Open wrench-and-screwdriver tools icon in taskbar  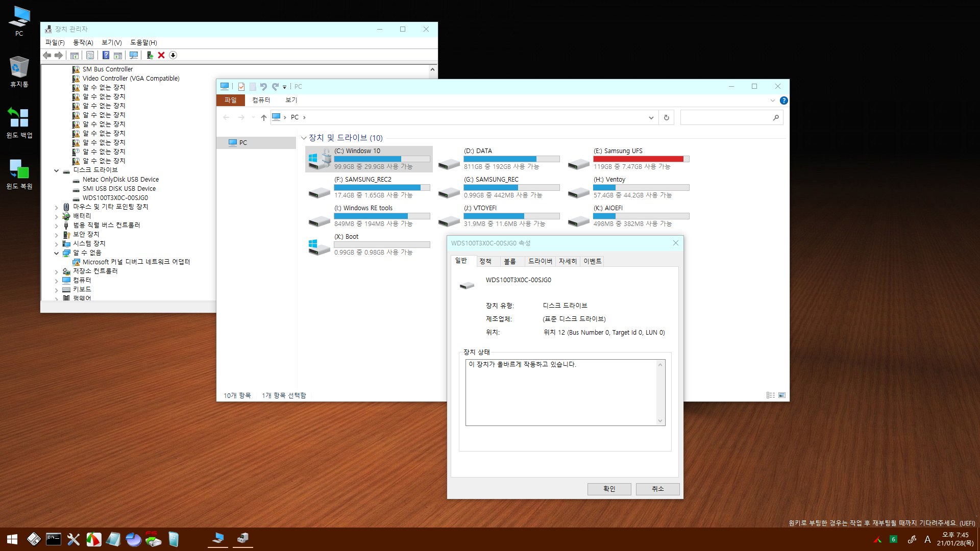73,539
